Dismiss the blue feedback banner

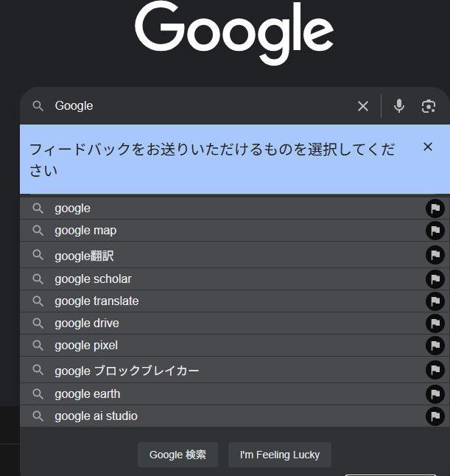click(428, 147)
